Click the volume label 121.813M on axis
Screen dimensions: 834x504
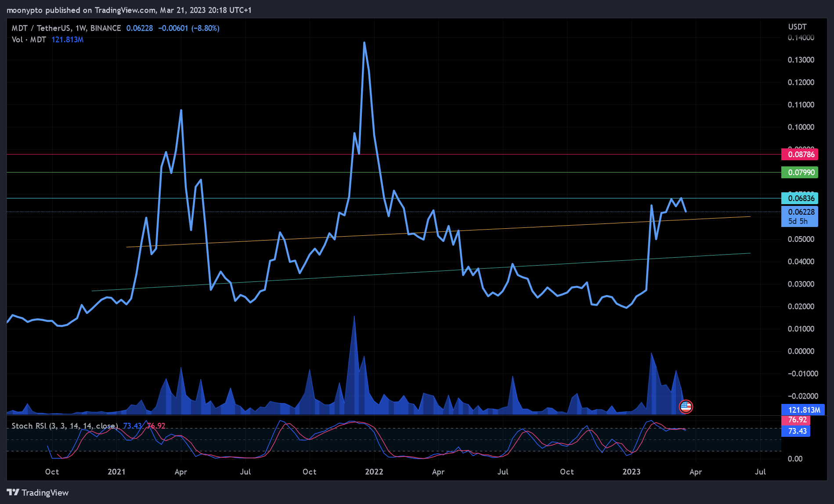click(x=804, y=410)
